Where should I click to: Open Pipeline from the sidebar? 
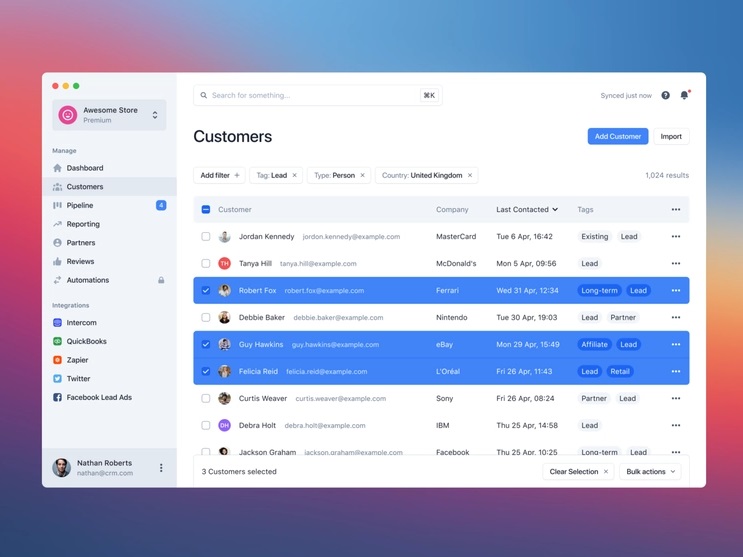[109, 205]
